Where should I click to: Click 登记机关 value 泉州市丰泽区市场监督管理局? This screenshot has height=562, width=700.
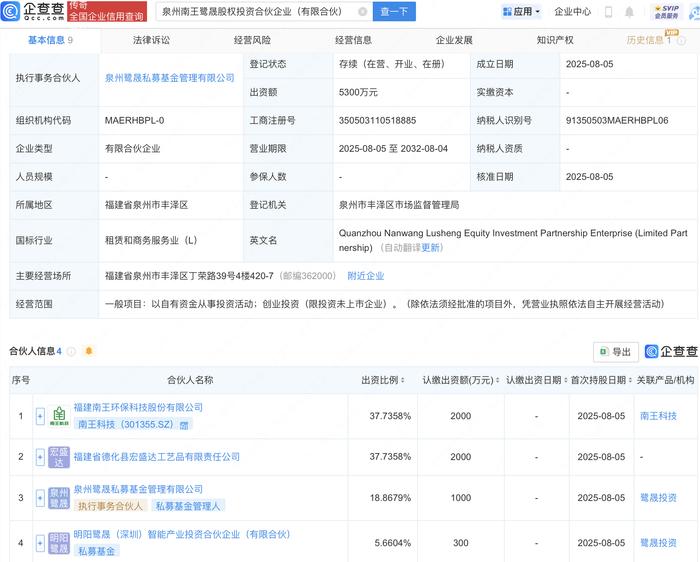coord(399,205)
